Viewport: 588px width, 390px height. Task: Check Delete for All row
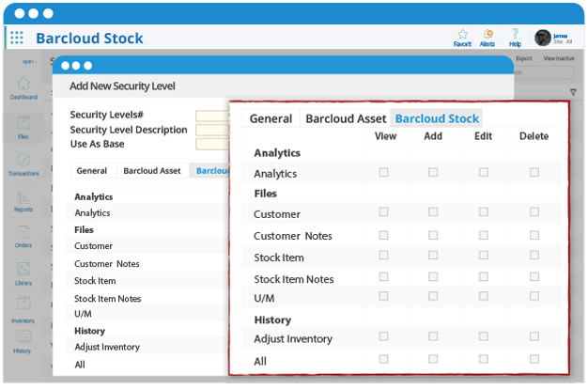(x=534, y=359)
